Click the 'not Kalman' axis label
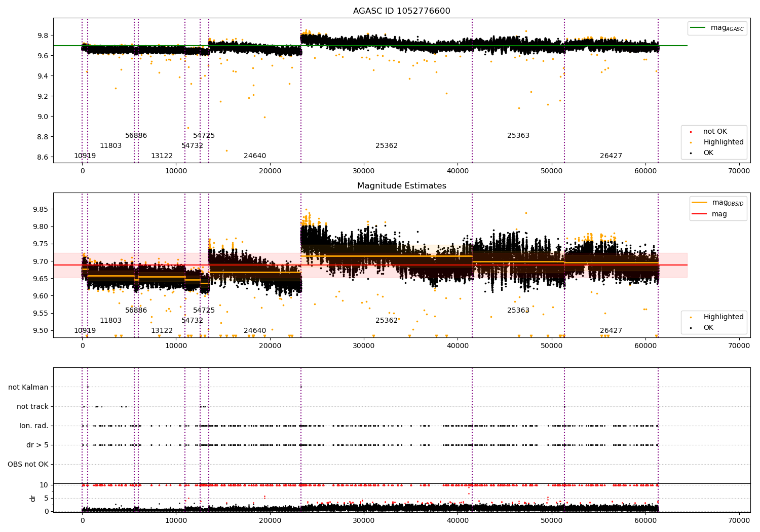 [x=28, y=387]
